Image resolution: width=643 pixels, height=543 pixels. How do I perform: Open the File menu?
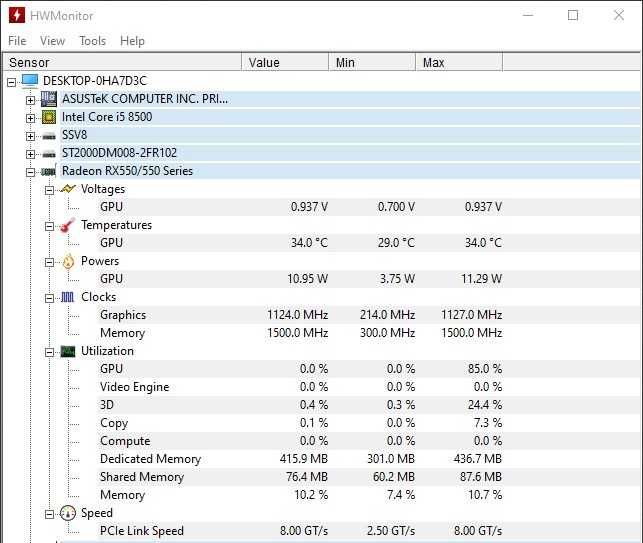pyautogui.click(x=17, y=41)
